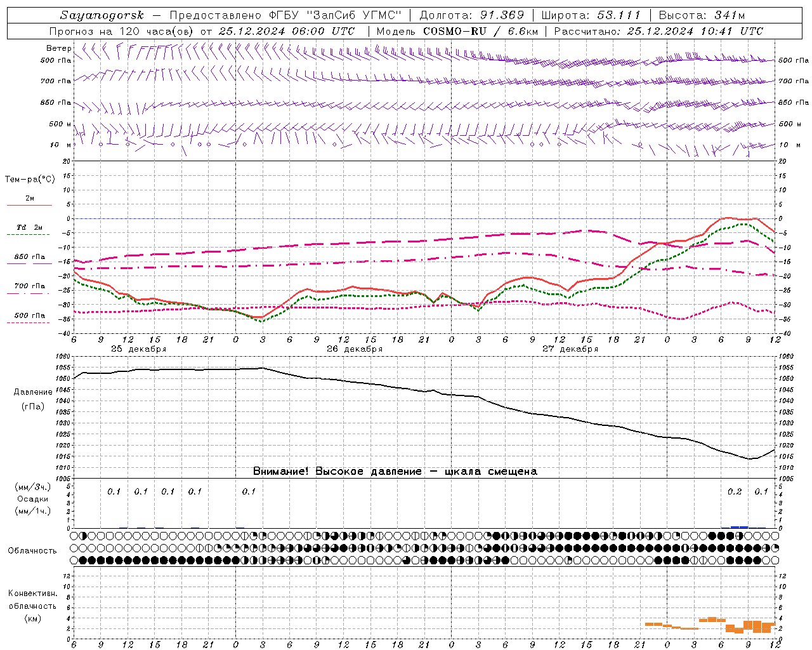Click the '(гПа)' pressure unit label
This screenshot has height=650, width=812.
[x=33, y=407]
